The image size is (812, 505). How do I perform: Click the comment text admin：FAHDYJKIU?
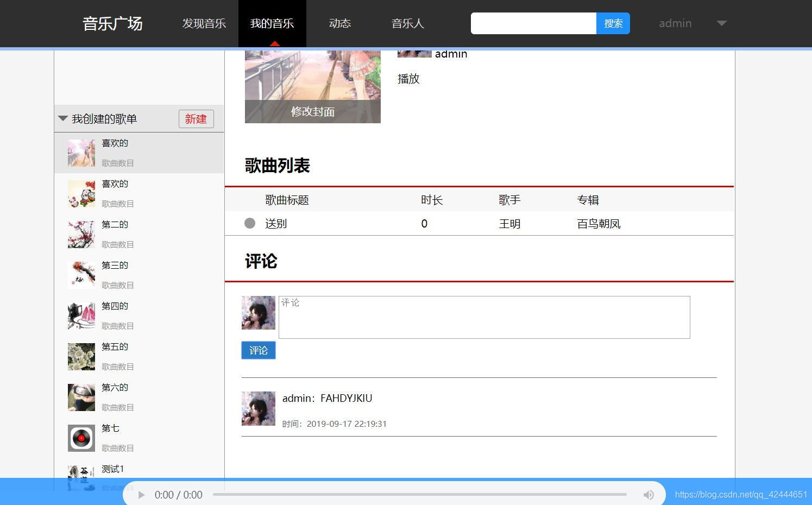[327, 398]
